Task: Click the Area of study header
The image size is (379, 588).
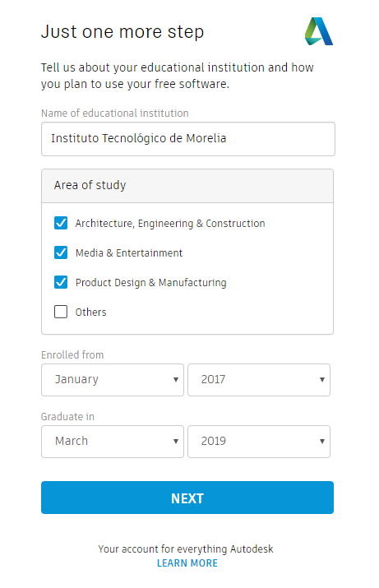Action: (x=187, y=186)
